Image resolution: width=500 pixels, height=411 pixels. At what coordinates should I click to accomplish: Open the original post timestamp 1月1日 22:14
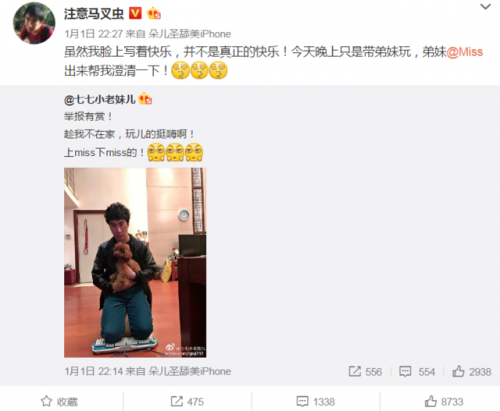[94, 371]
